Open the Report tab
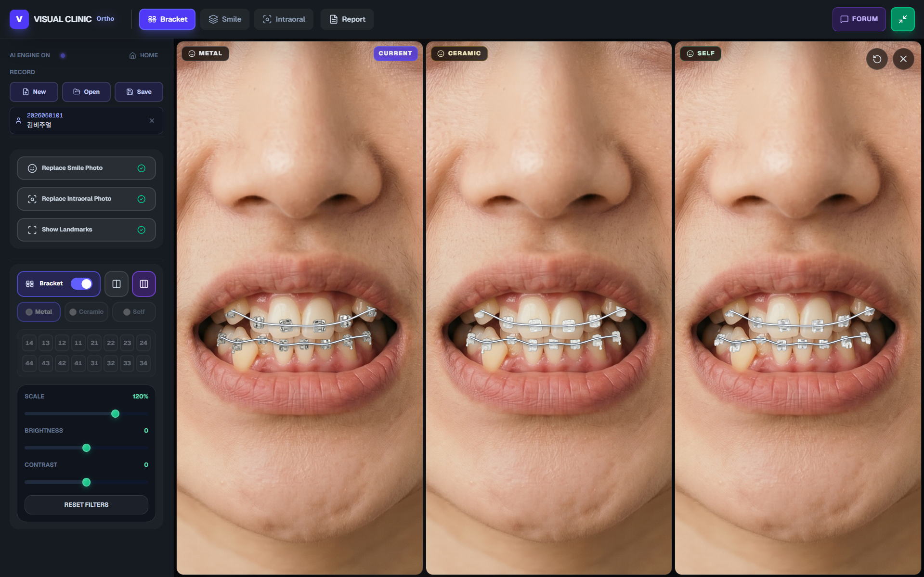Screen dimensions: 924x577 coord(347,19)
